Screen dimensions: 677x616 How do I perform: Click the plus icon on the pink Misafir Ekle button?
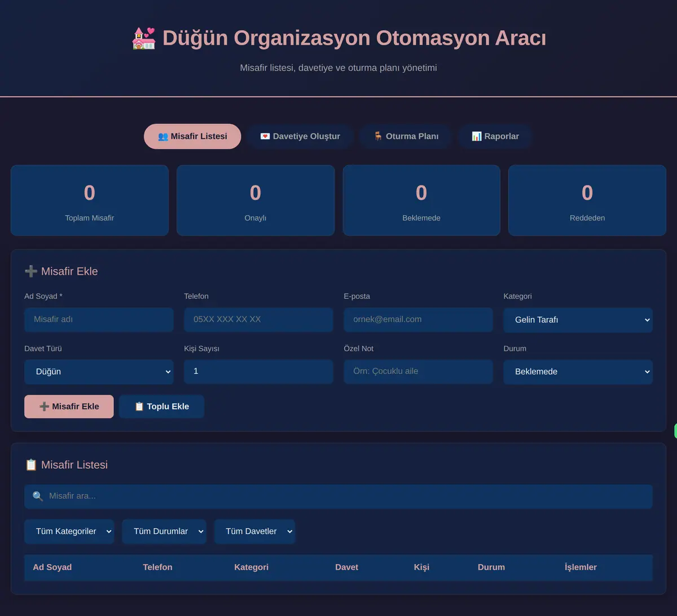44,407
